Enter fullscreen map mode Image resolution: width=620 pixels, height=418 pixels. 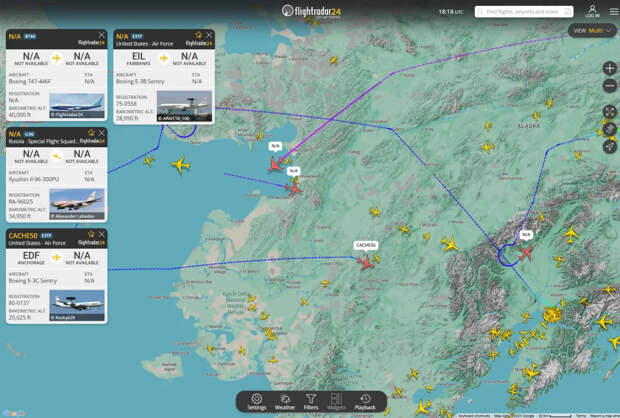pyautogui.click(x=610, y=111)
